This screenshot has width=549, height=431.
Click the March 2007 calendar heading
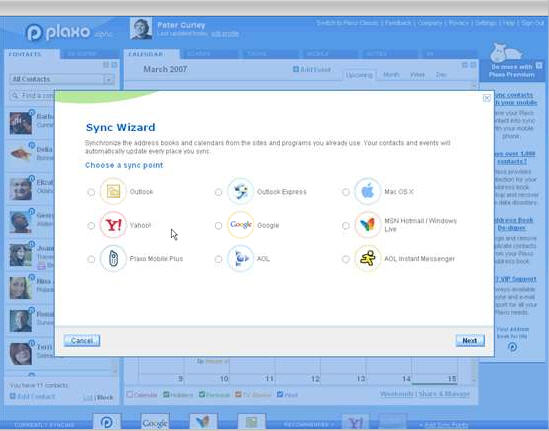165,69
